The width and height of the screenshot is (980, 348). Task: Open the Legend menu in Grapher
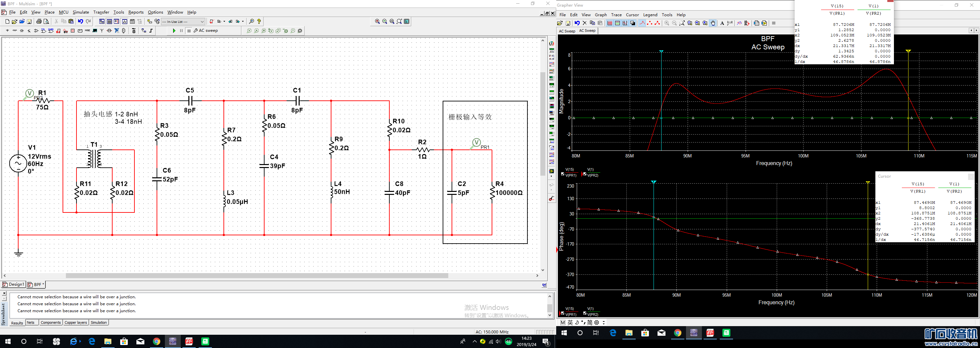pos(650,15)
